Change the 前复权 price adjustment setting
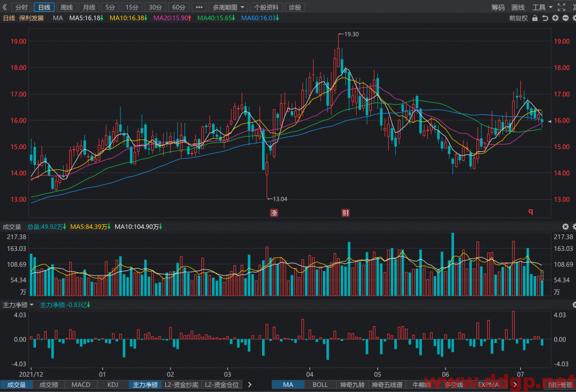This screenshot has width=576, height=392. tap(518, 18)
